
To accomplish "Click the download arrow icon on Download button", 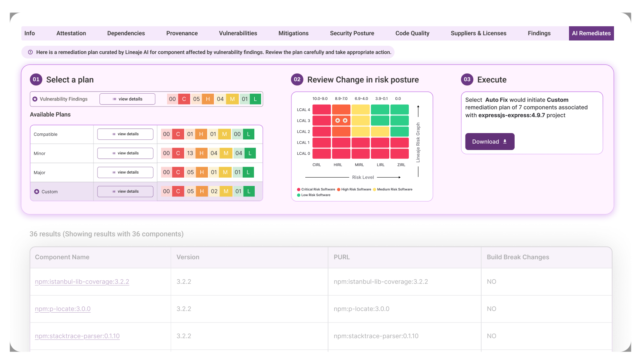I will click(505, 142).
